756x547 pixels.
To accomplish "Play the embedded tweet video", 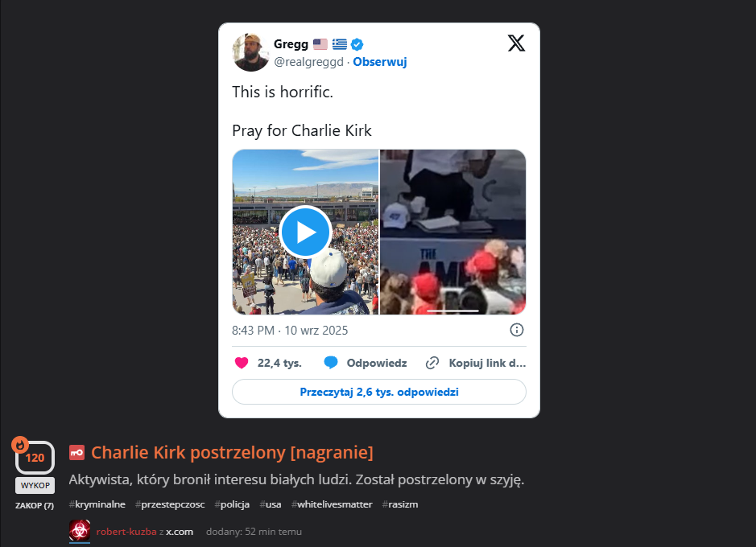I will 305,232.
